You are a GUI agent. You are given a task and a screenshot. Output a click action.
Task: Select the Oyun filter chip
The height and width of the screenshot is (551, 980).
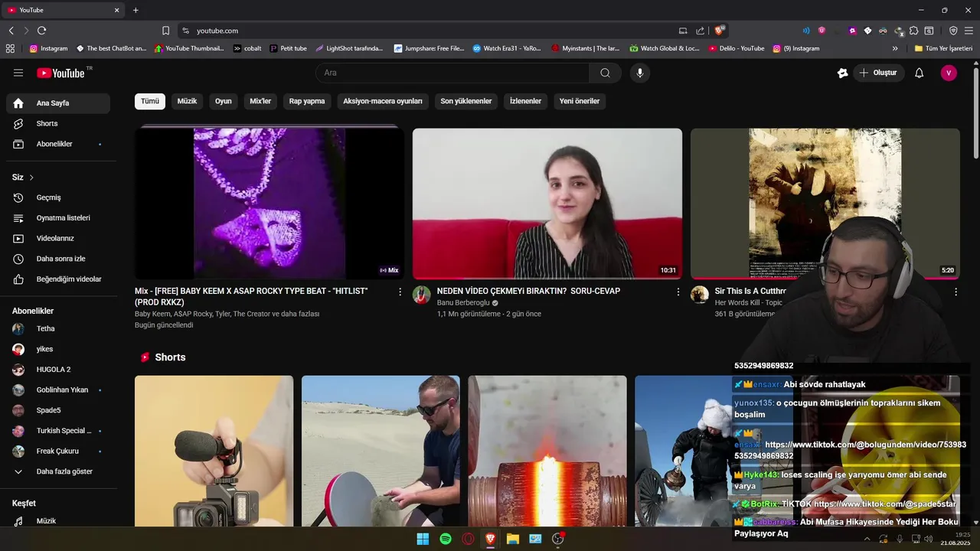tap(223, 101)
